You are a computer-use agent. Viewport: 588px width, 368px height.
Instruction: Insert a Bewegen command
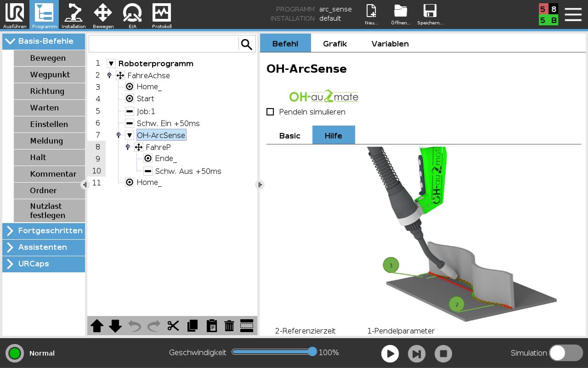(49, 58)
